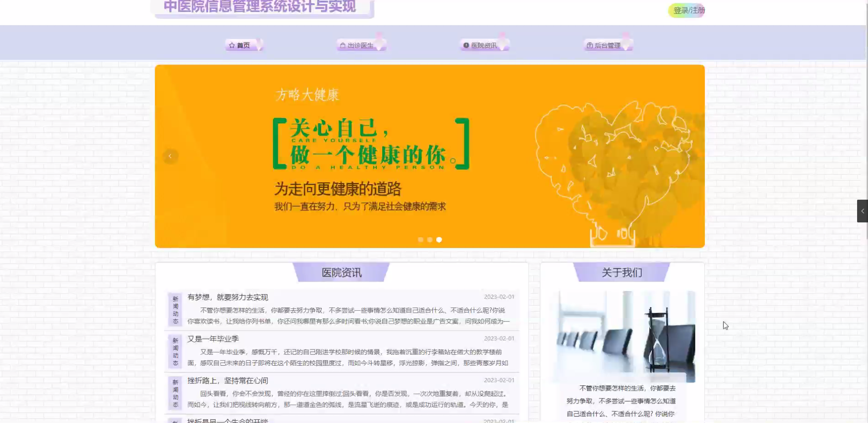Image resolution: width=868 pixels, height=423 pixels.
Task: Click the 关于我们 description paragraph
Action: pyautogui.click(x=621, y=403)
